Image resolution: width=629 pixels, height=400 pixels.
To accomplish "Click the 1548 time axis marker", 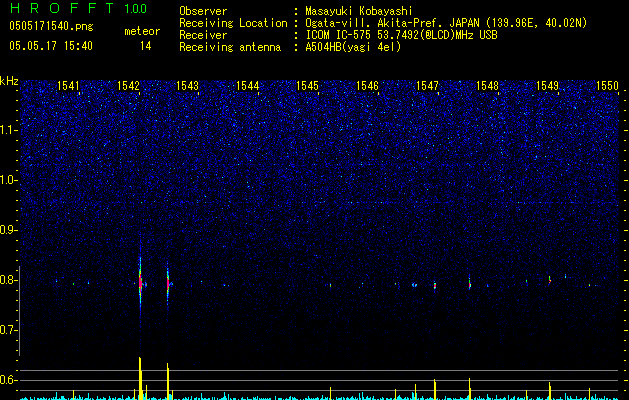I will 487,86.
